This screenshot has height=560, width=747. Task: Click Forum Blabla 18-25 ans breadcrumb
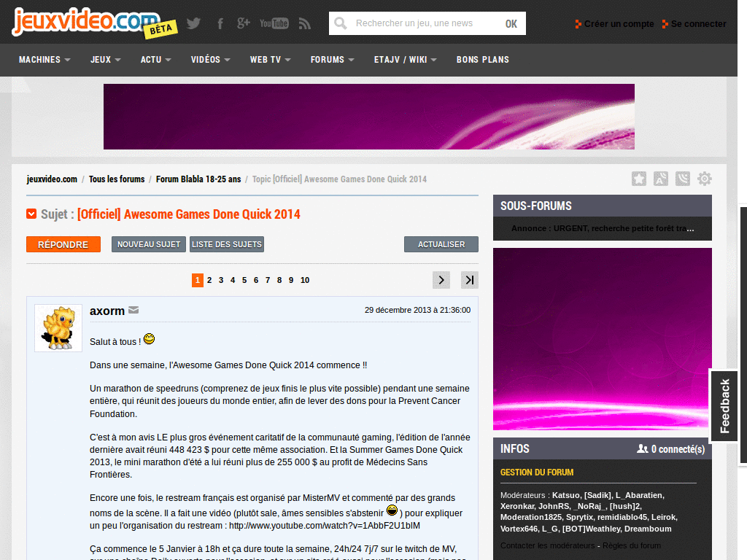198,179
